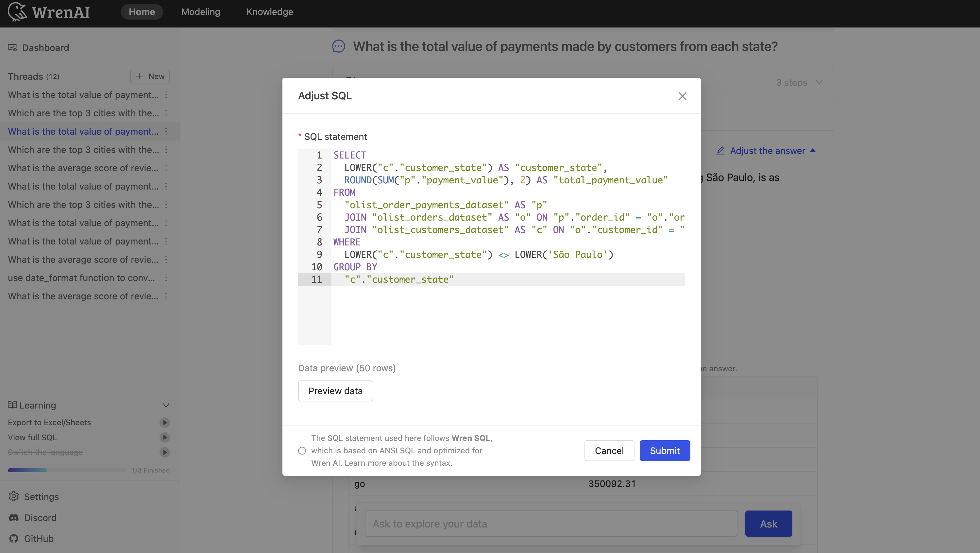Cancel the SQL adjustment
The image size is (980, 553).
(609, 451)
